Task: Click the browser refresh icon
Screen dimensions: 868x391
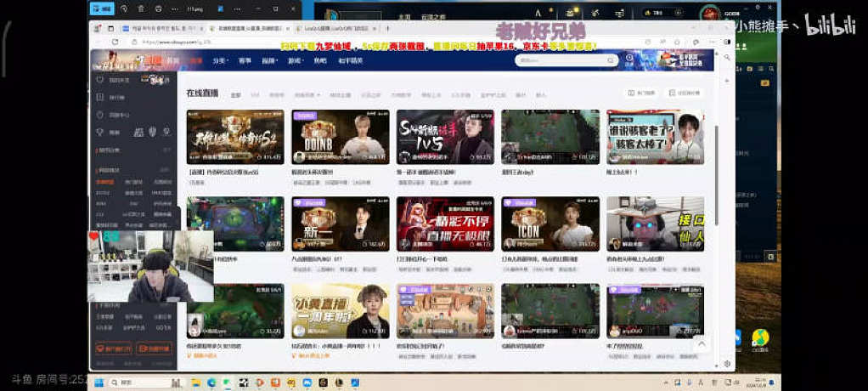Action: coord(116,41)
